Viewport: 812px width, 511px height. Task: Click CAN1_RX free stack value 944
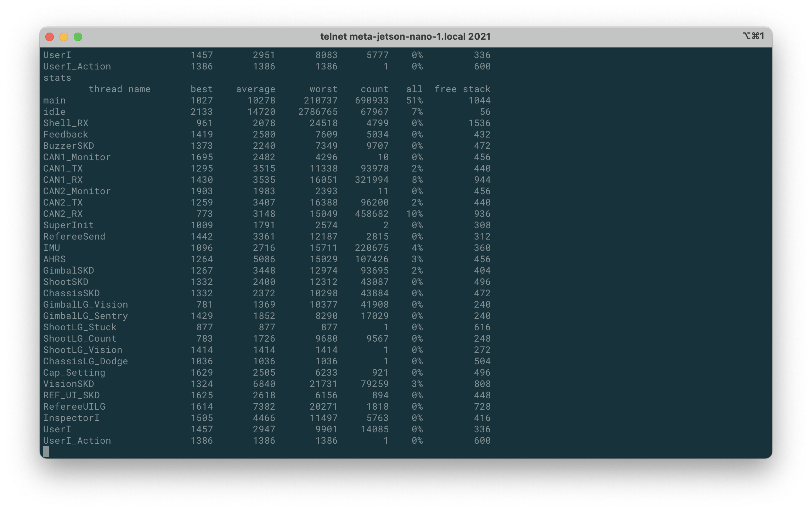(x=482, y=180)
